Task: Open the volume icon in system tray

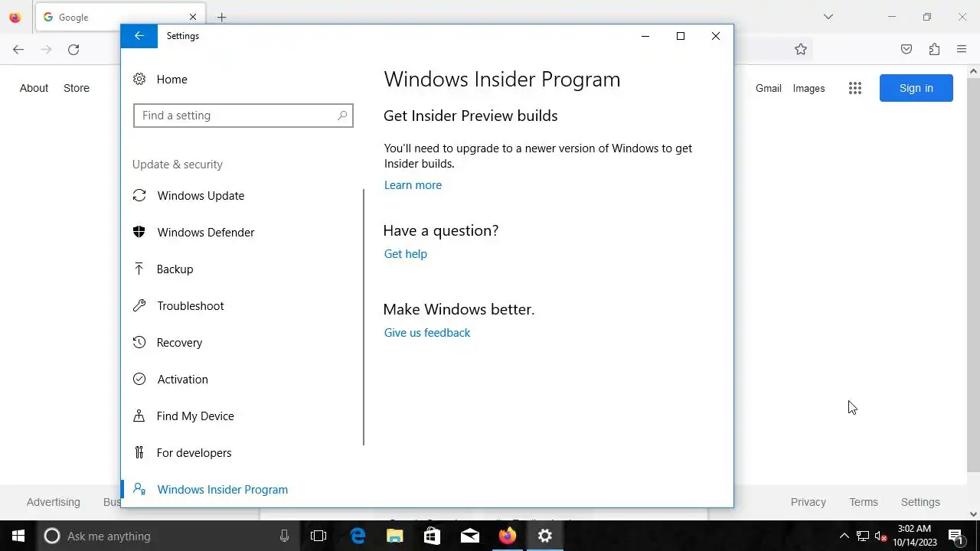Action: pyautogui.click(x=881, y=536)
